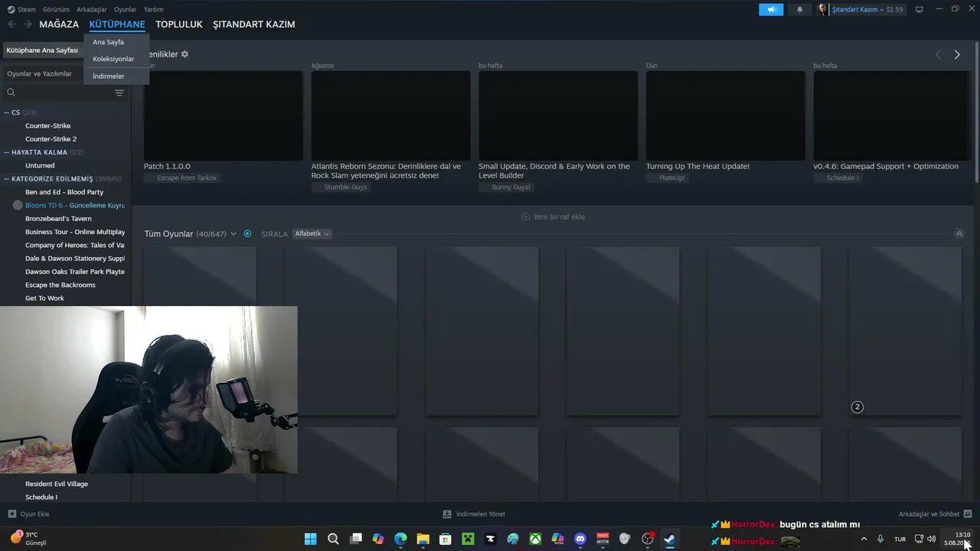Click the Oyun Ekle button

point(29,514)
